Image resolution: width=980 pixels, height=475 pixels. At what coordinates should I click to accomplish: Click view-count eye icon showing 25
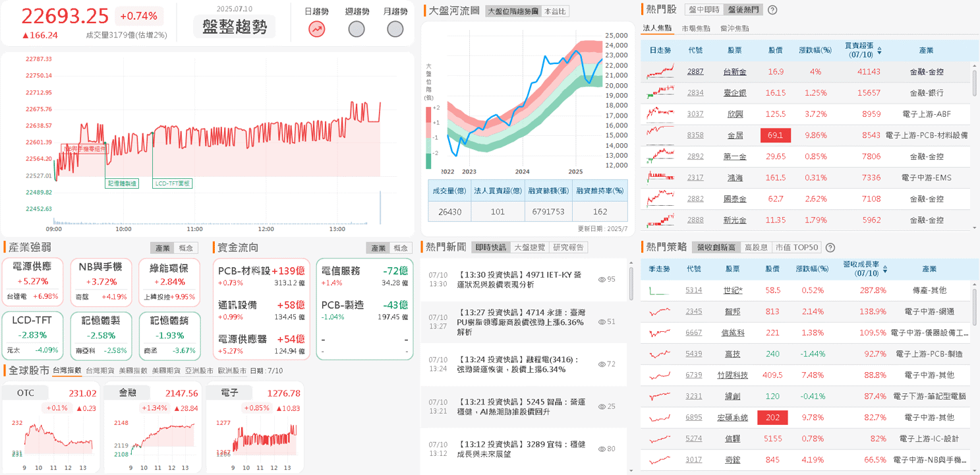click(602, 406)
